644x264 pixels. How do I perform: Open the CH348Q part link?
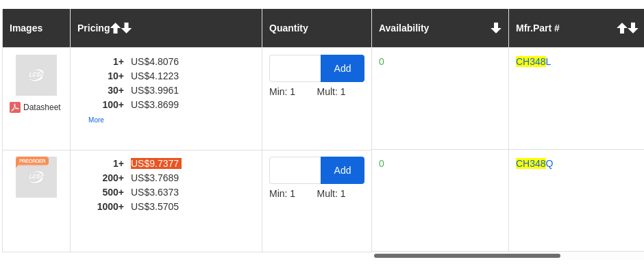(534, 164)
